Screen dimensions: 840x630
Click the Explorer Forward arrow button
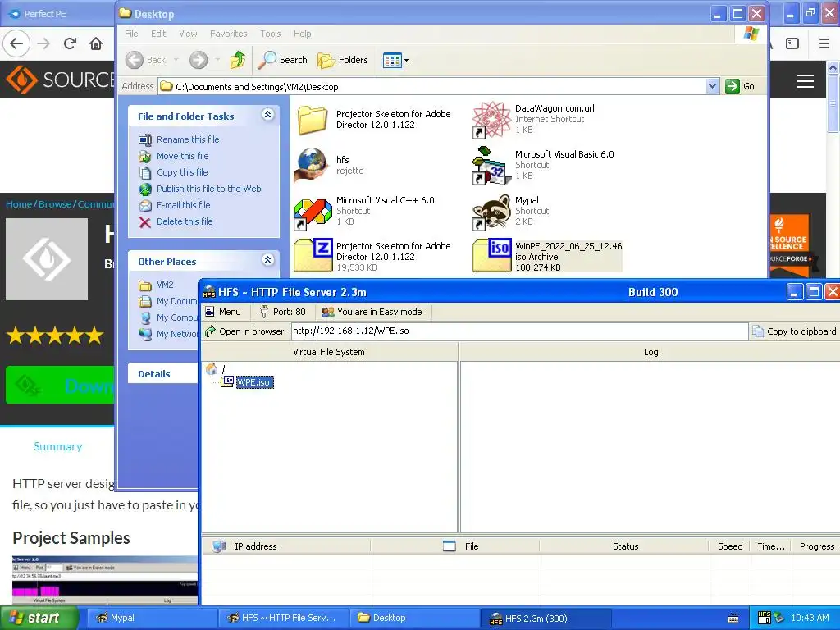point(199,60)
